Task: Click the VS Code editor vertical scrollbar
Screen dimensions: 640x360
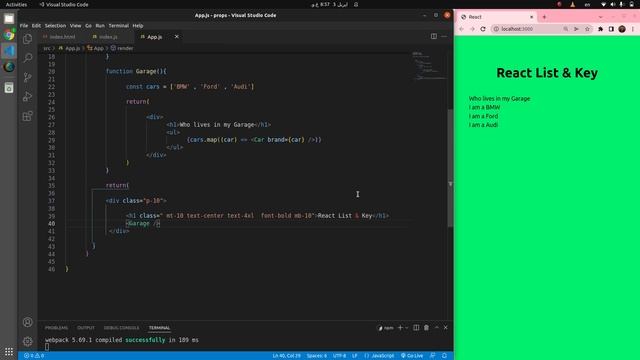Action: tap(450, 167)
